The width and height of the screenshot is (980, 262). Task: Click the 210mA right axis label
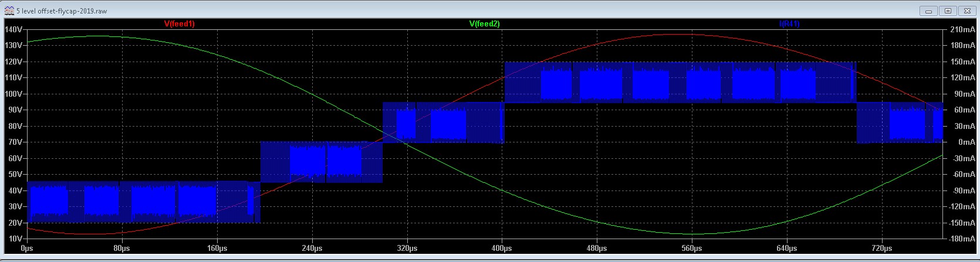pyautogui.click(x=962, y=29)
